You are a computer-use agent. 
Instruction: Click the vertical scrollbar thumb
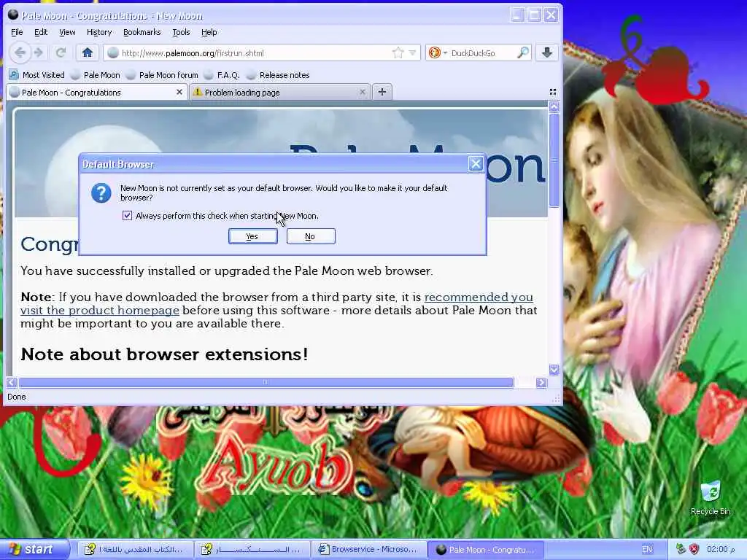(554, 160)
